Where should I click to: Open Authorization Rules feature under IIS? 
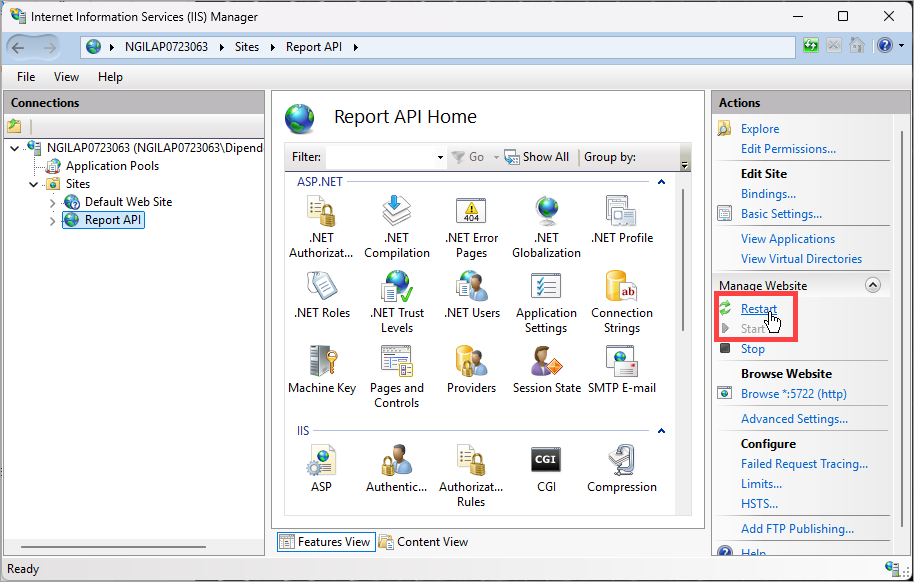point(471,476)
